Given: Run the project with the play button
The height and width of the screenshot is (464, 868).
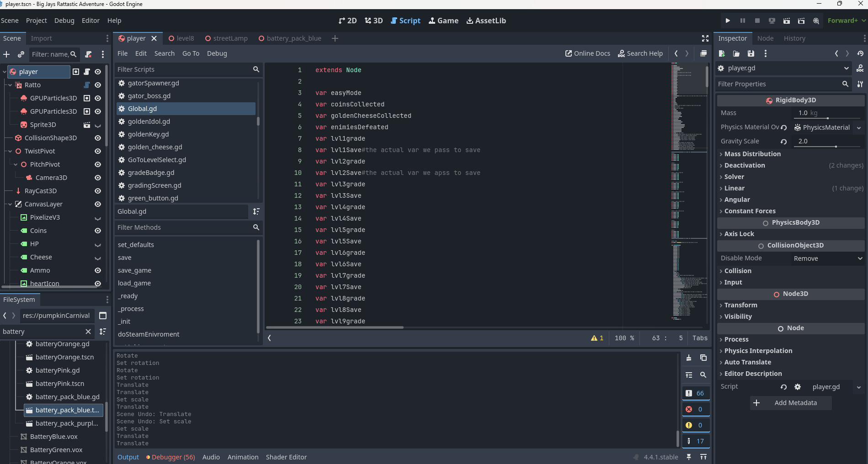Looking at the screenshot, I should click(x=728, y=21).
